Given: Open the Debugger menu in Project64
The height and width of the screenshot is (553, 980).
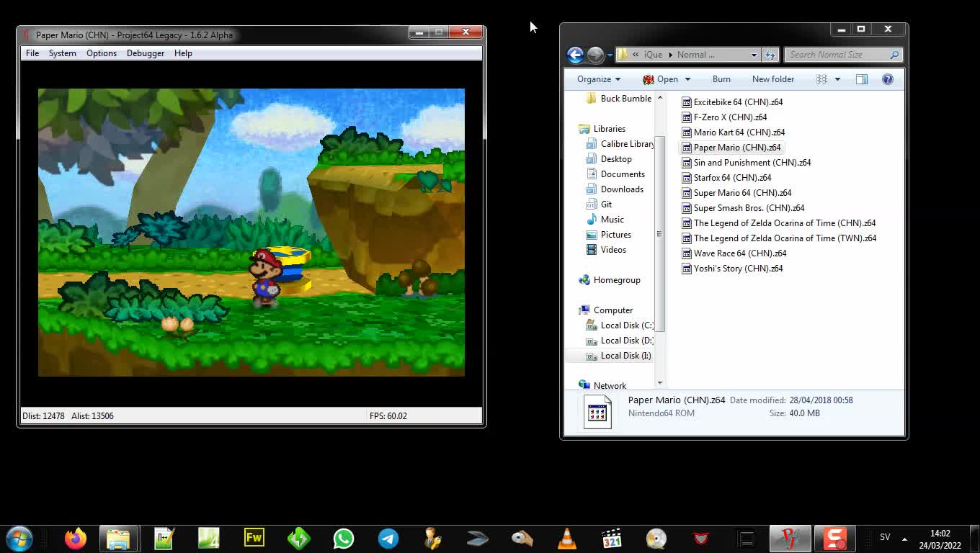Looking at the screenshot, I should [146, 53].
